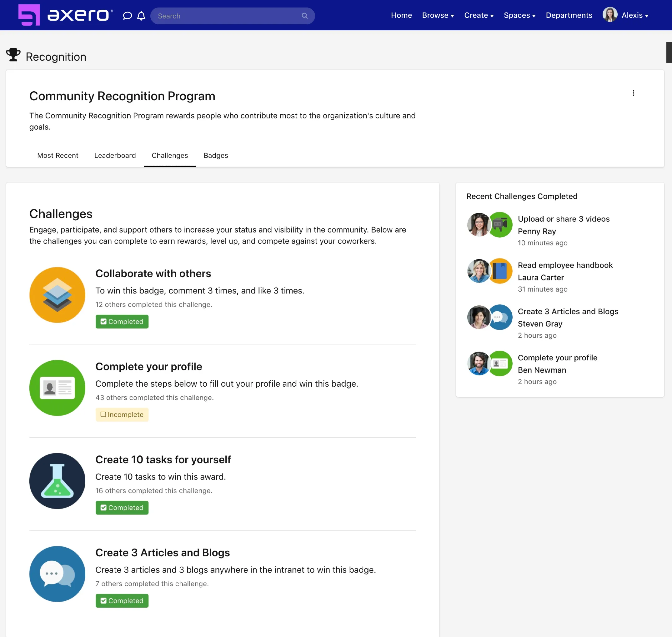Click Laura Carter's avatar photo

pos(479,271)
